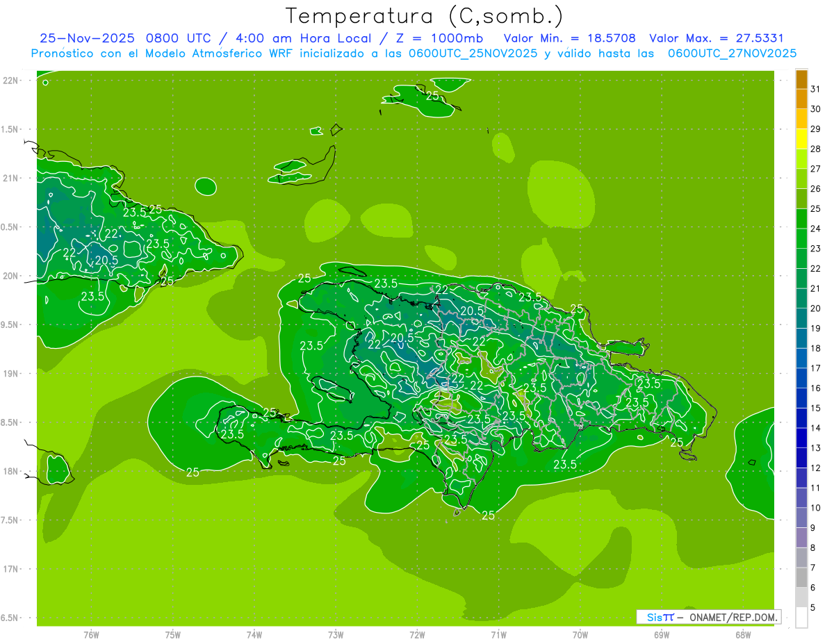The width and height of the screenshot is (834, 644).
Task: Click the yellow swatch between 28 and 29
Action: (801, 139)
